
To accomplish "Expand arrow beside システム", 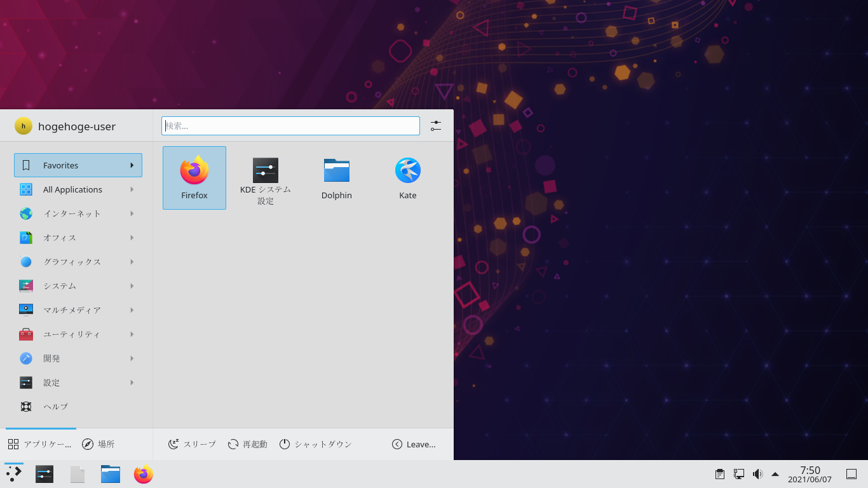I will (132, 286).
